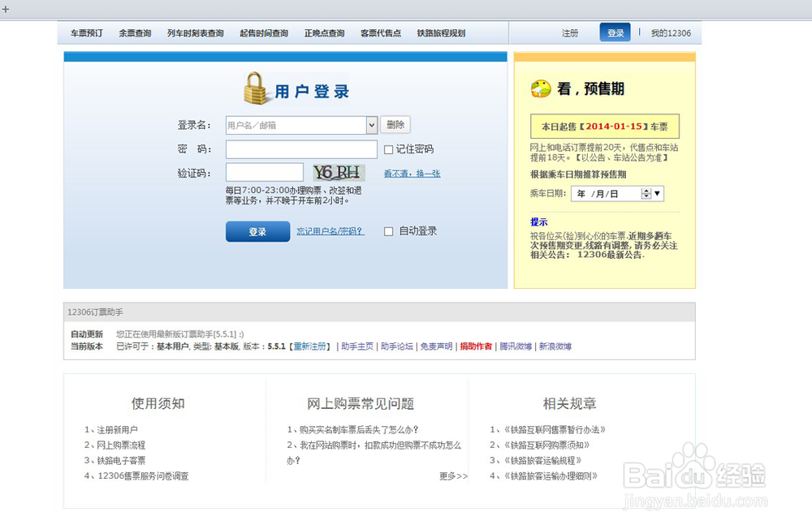Click the 删除 button next to username
This screenshot has height=529, width=812.
395,125
